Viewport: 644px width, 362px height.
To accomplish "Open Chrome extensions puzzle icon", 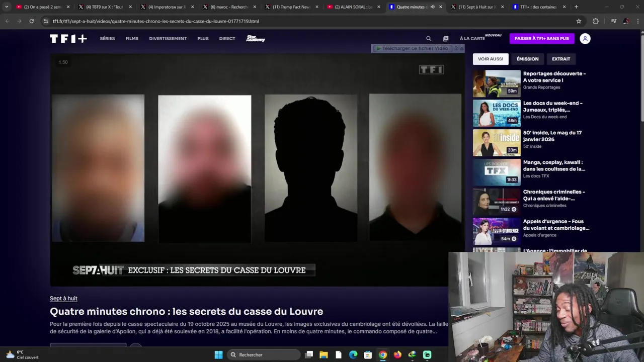I will coord(596,21).
